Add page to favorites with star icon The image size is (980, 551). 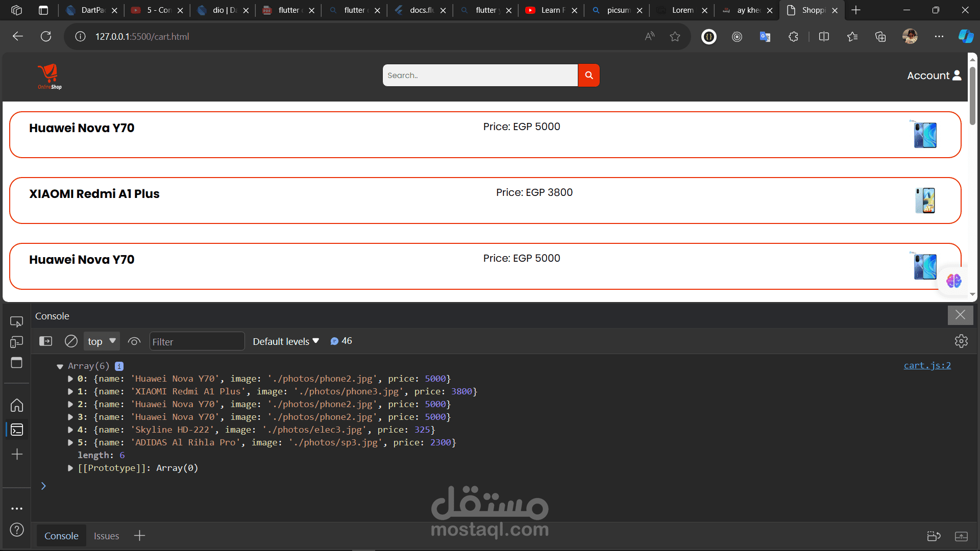pos(675,36)
